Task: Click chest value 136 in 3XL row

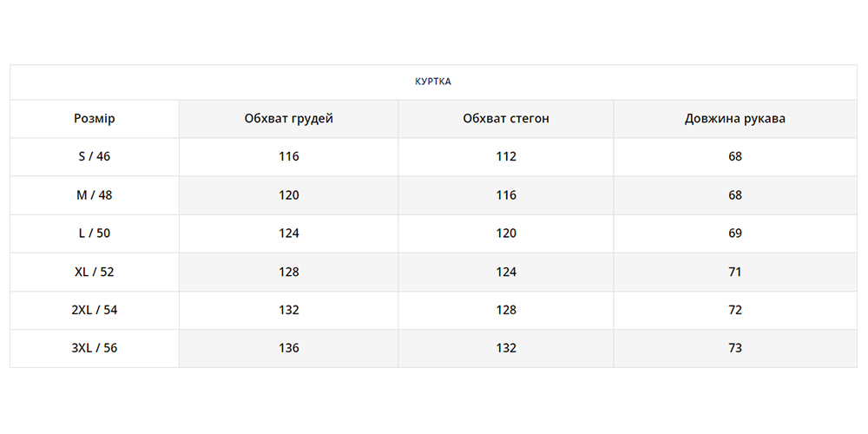Action: point(289,348)
